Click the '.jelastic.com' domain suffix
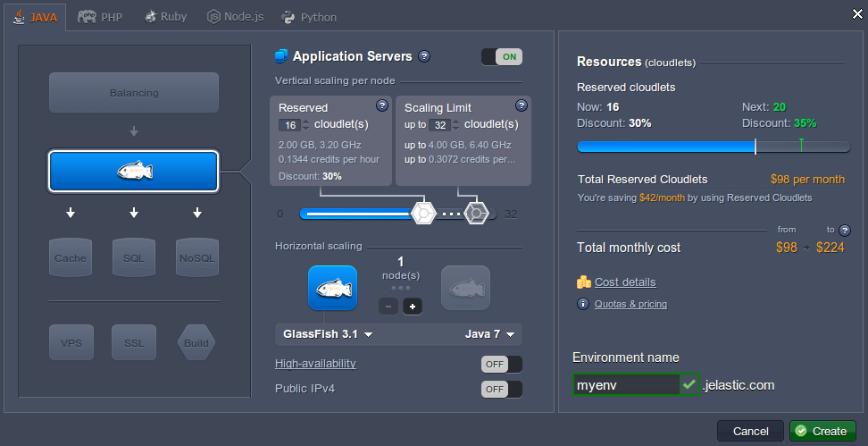The image size is (868, 446). 739,385
